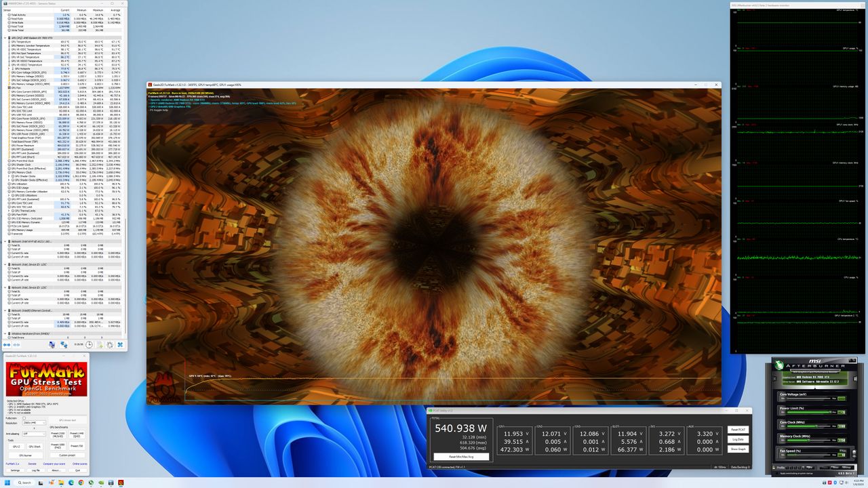Click the HWiNFO clock timer reset icon
The width and height of the screenshot is (868, 488).
pyautogui.click(x=89, y=344)
